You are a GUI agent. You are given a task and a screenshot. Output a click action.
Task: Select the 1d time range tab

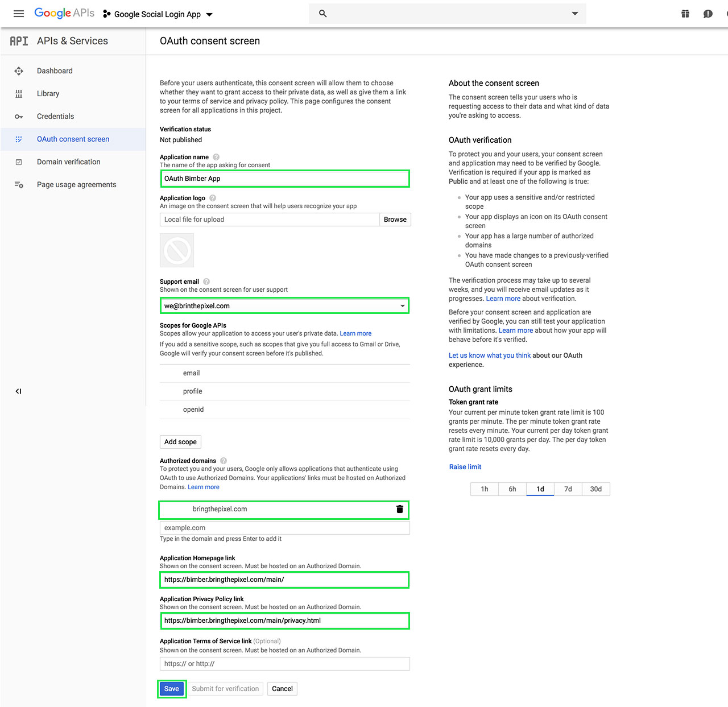(540, 489)
